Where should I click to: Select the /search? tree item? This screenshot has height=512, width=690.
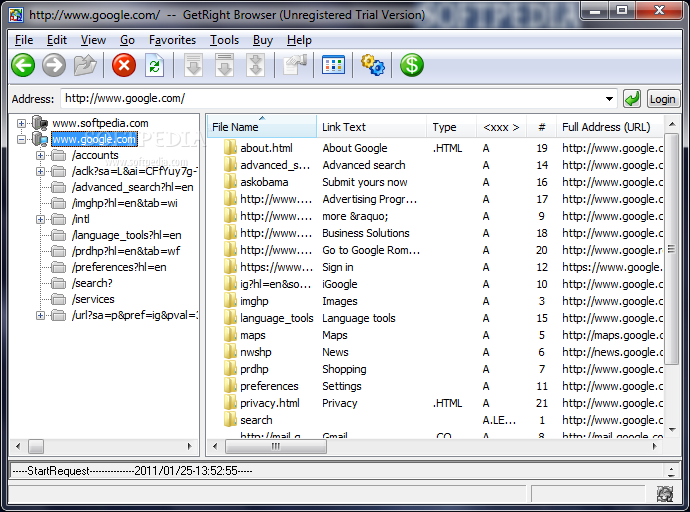pos(92,283)
